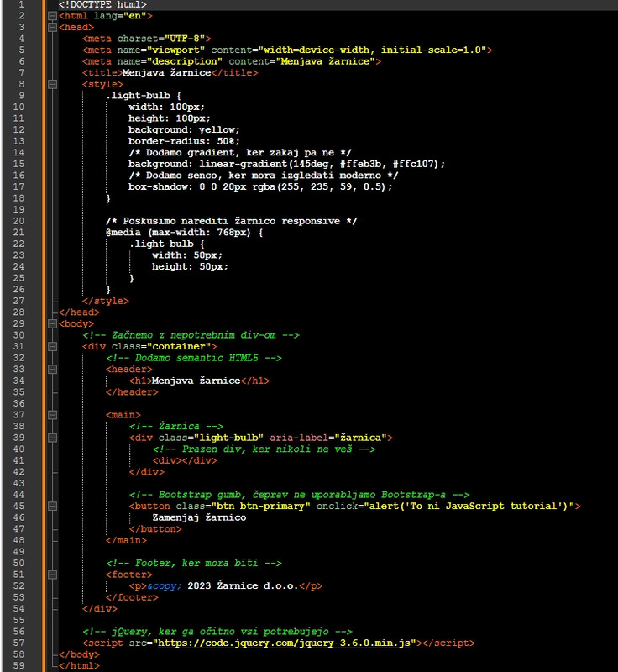Fold the button btn-primary block
618x672 pixels.
(x=52, y=507)
